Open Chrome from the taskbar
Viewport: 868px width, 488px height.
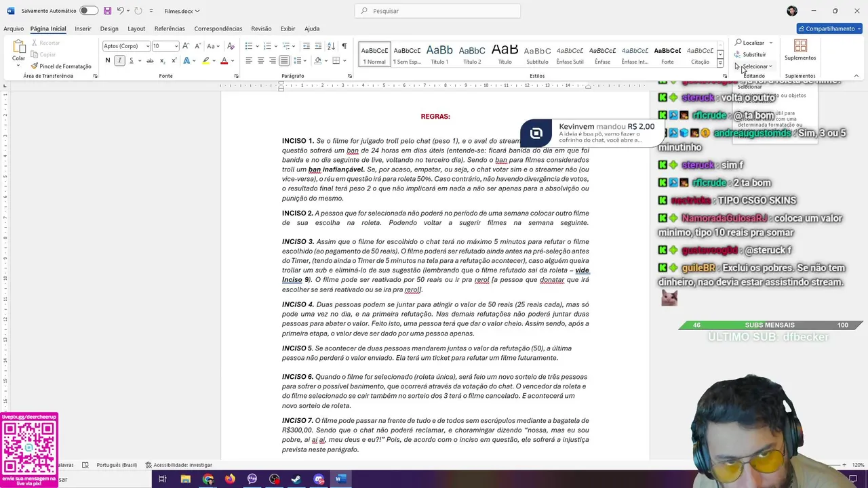pyautogui.click(x=208, y=479)
